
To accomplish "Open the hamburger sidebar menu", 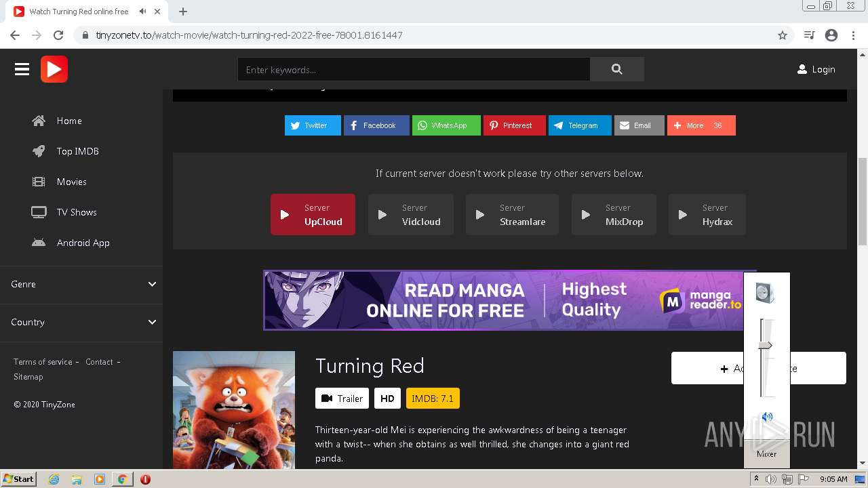I will click(x=22, y=69).
